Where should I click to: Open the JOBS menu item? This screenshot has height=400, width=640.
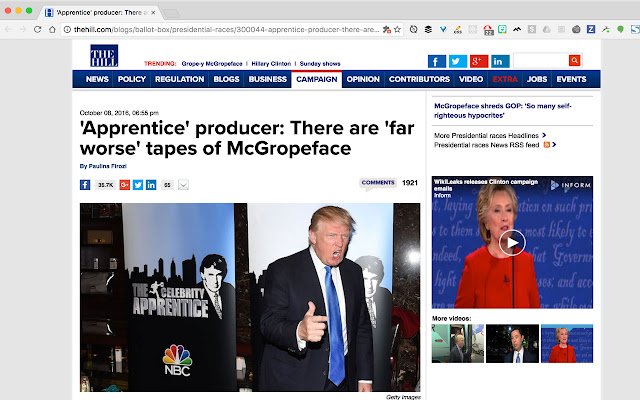pyautogui.click(x=537, y=79)
